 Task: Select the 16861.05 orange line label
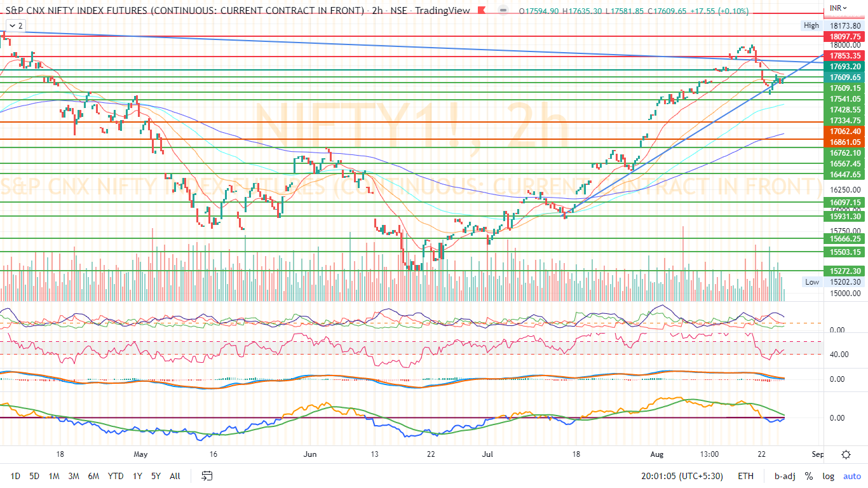click(x=844, y=142)
